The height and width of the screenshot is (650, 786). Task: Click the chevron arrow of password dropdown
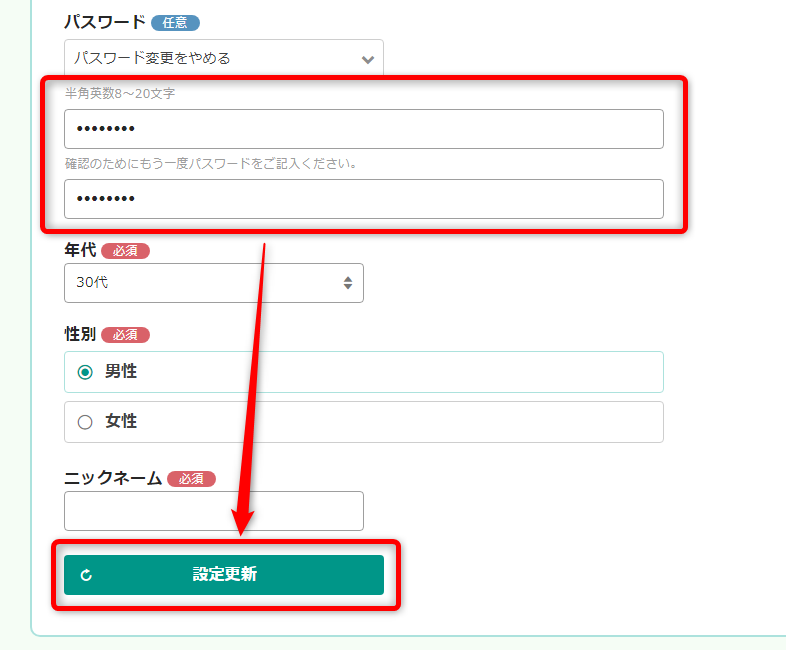[368, 60]
